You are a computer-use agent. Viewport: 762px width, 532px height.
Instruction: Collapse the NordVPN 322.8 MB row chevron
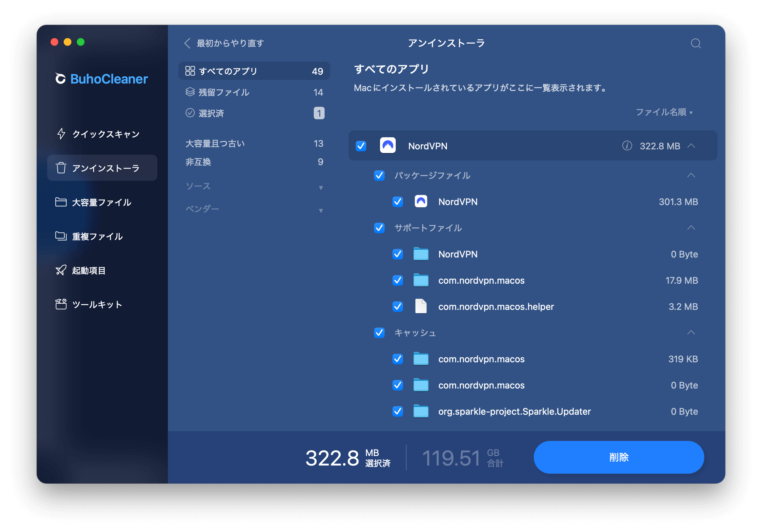click(691, 145)
